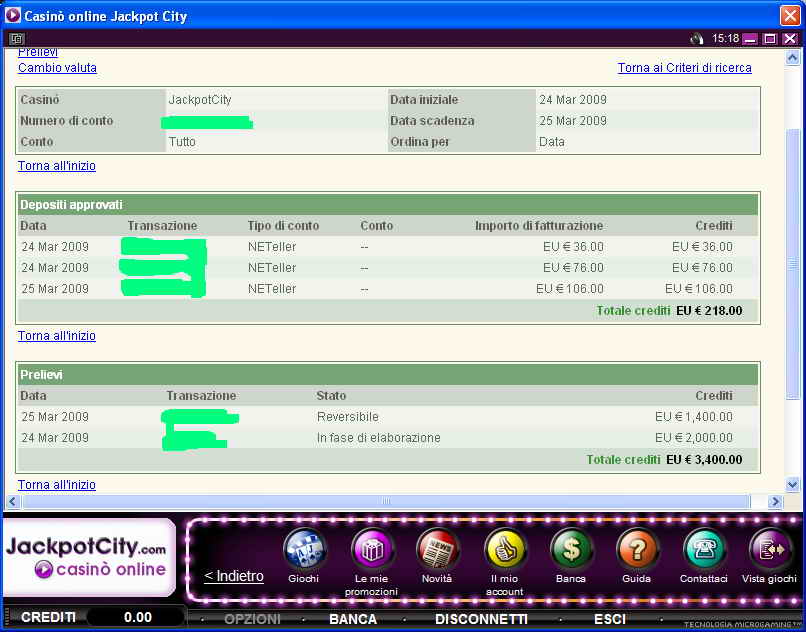Click the CREDITI balance field showing 0.00
Viewport: 806px width, 632px height.
tap(137, 618)
